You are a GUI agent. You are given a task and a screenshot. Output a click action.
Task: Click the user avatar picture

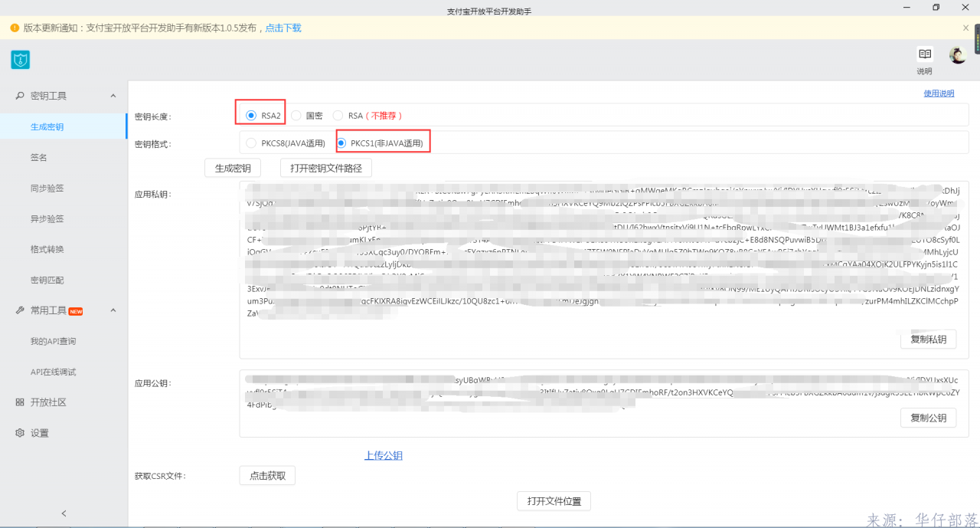point(957,55)
